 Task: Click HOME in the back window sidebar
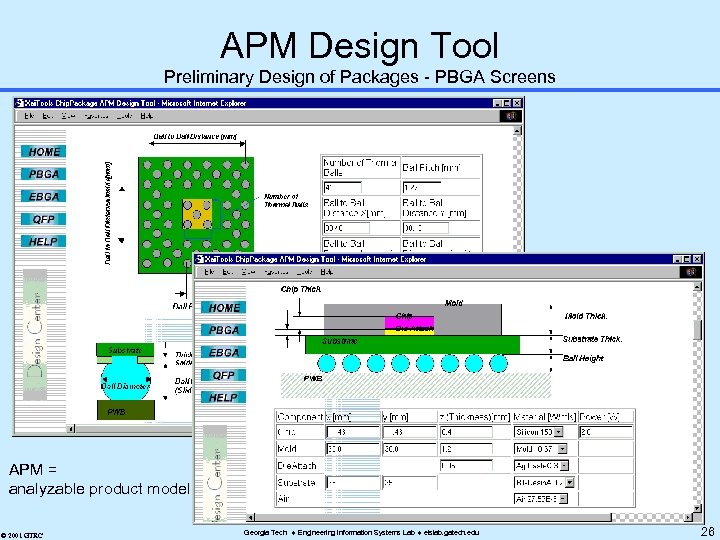pos(44,152)
